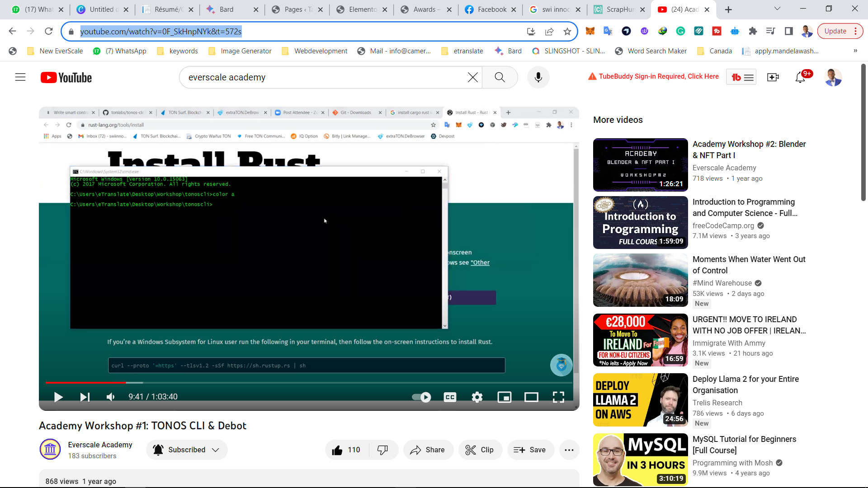Open the Bard bookmark
The width and height of the screenshot is (868, 488).
coord(509,51)
